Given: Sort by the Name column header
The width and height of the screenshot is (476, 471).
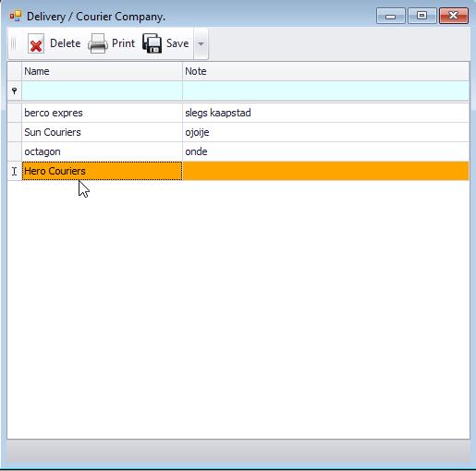Looking at the screenshot, I should (102, 71).
